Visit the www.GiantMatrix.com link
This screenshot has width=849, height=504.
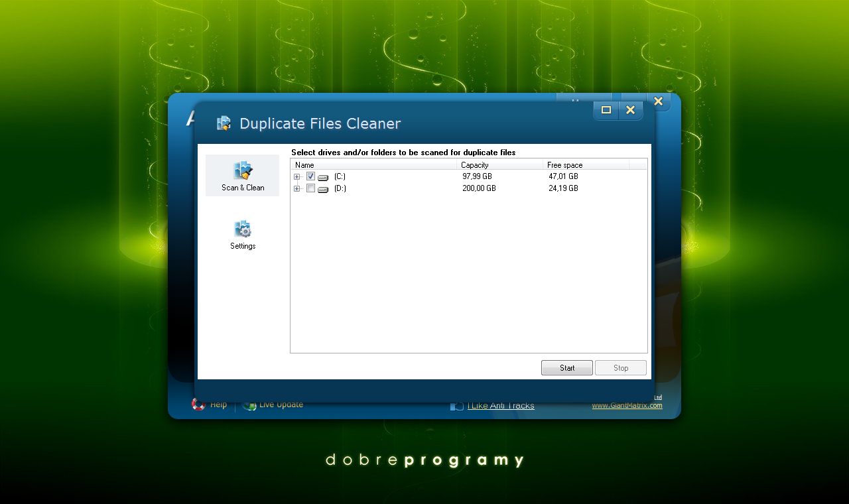click(x=627, y=405)
